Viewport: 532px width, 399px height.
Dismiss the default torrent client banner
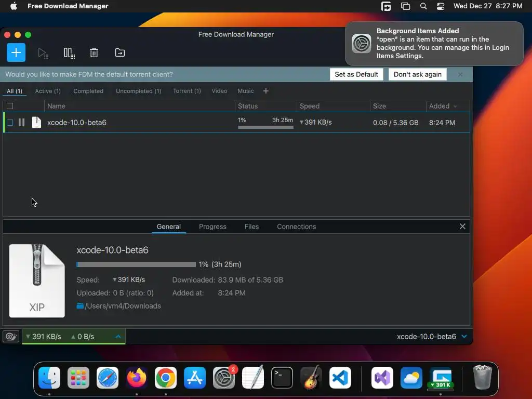(460, 74)
